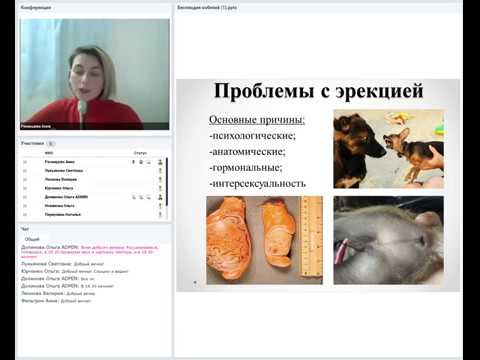Click the slide title Проблемы с эрекцией
The width and height of the screenshot is (480, 360).
point(318,91)
